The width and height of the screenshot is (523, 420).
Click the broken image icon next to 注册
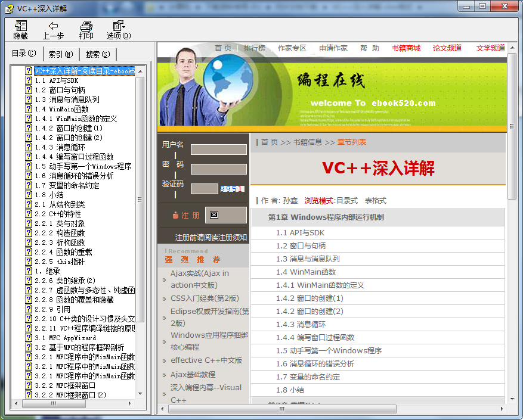coord(214,215)
